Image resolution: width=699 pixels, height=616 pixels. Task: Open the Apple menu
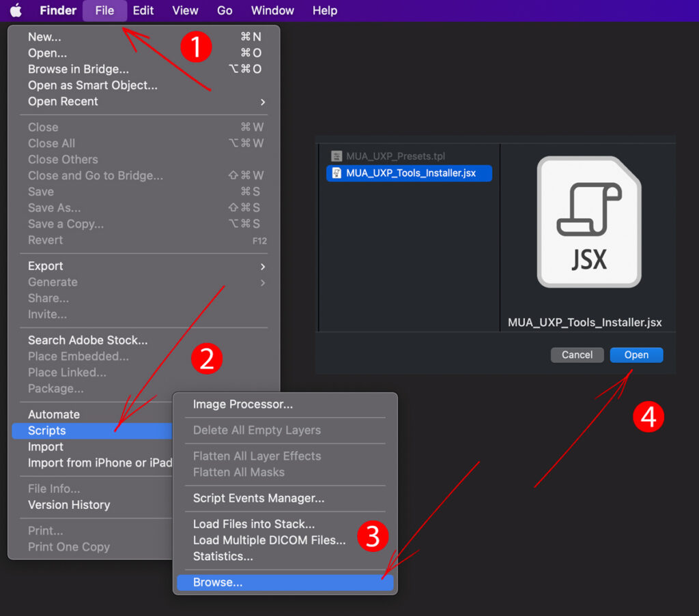[x=16, y=10]
